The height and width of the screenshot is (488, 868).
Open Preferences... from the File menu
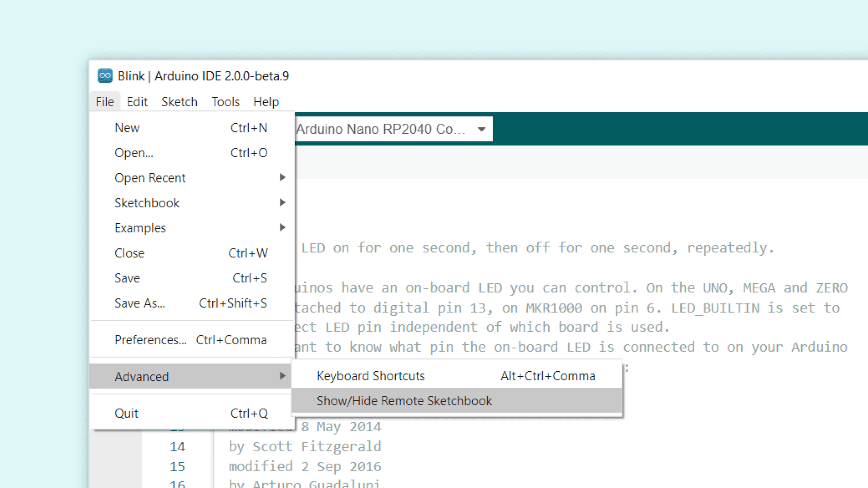pyautogui.click(x=151, y=340)
